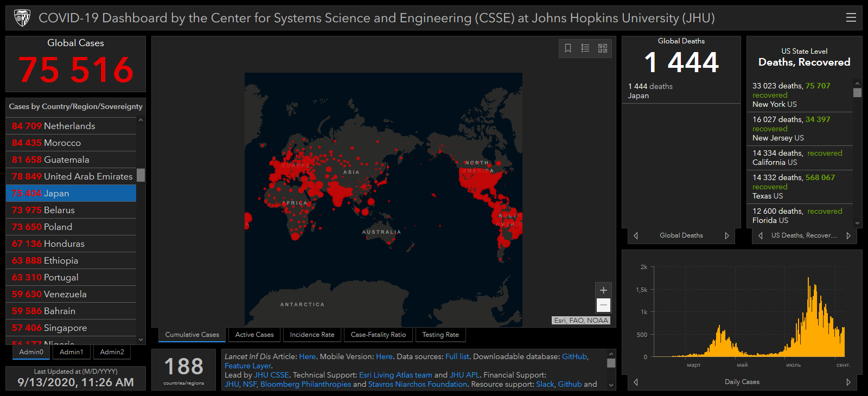Zoom in on the map
This screenshot has width=868, height=396.
[x=603, y=290]
